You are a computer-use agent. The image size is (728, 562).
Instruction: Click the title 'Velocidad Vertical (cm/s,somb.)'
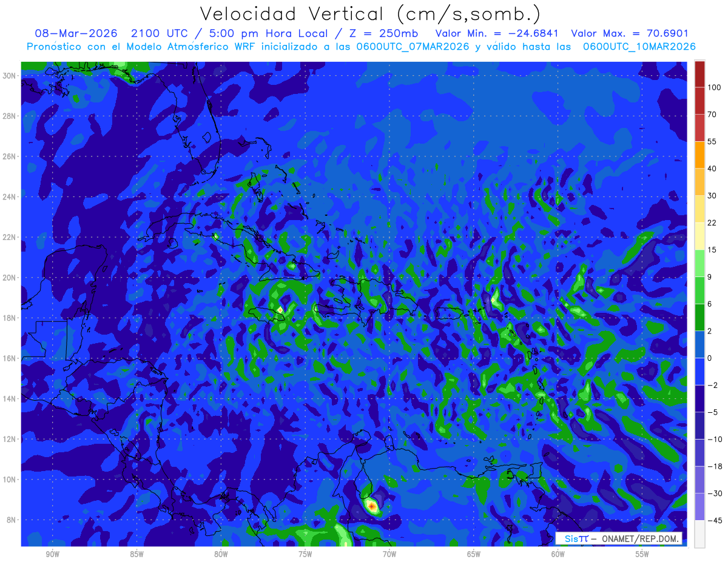click(370, 15)
